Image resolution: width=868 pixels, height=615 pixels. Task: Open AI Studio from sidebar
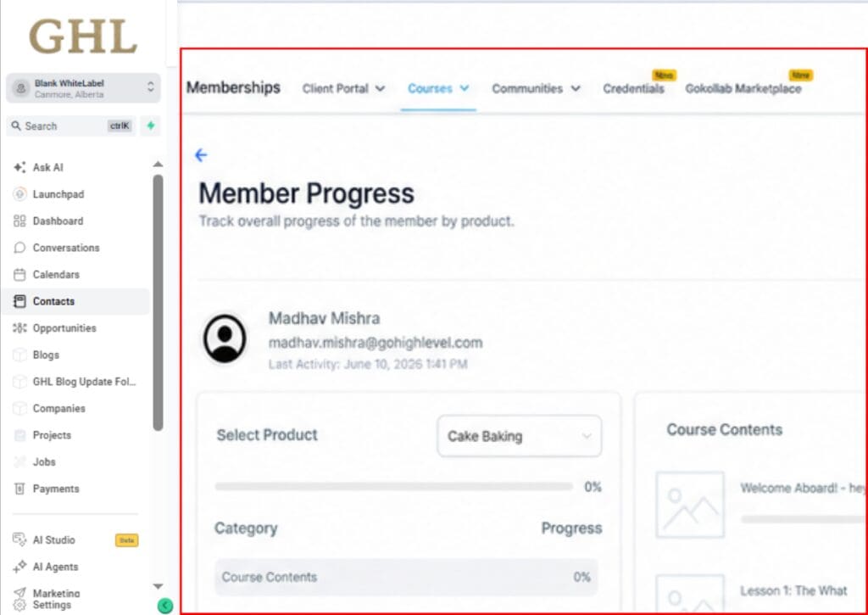[x=53, y=540]
